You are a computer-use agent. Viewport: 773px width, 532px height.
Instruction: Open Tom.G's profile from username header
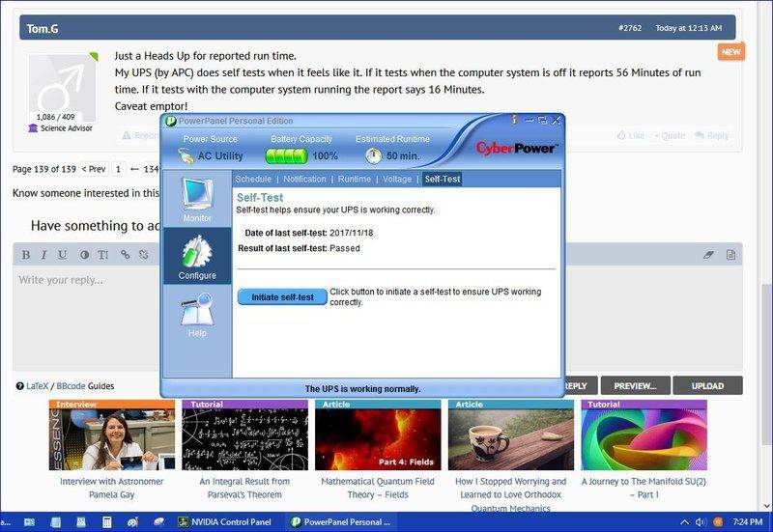click(x=43, y=29)
